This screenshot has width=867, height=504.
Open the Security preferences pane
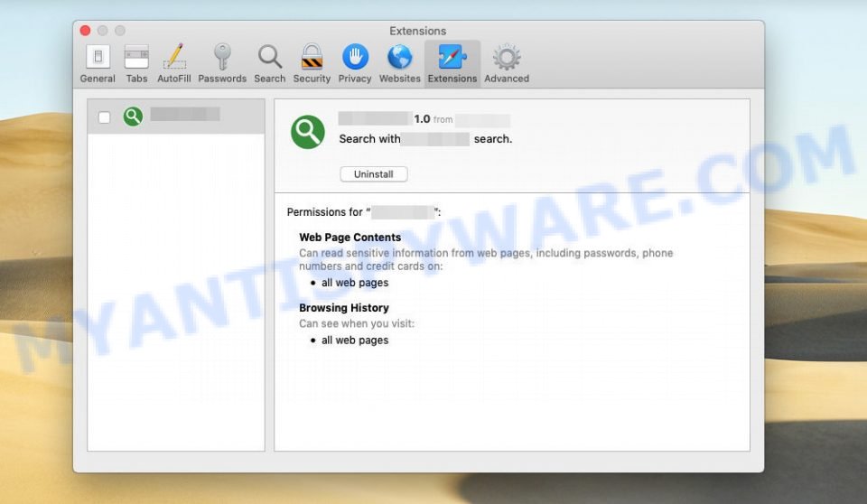click(312, 63)
